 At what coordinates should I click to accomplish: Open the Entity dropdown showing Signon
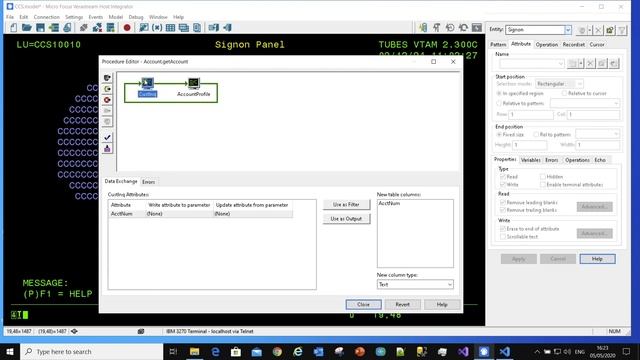point(568,30)
